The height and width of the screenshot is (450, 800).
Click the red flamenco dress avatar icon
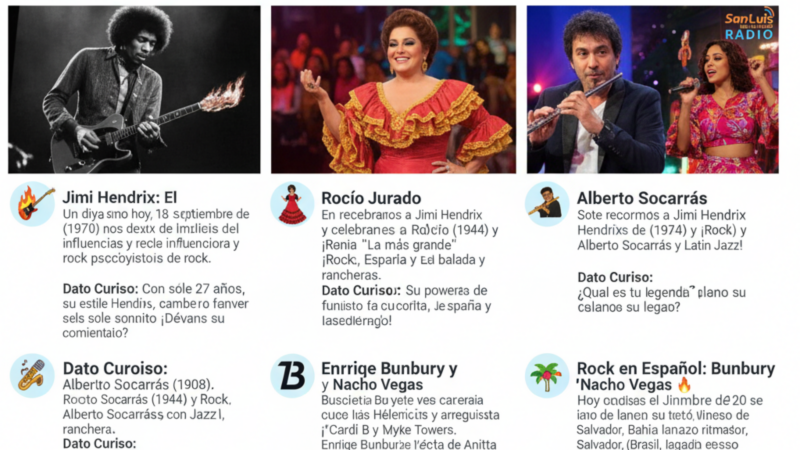point(292,204)
